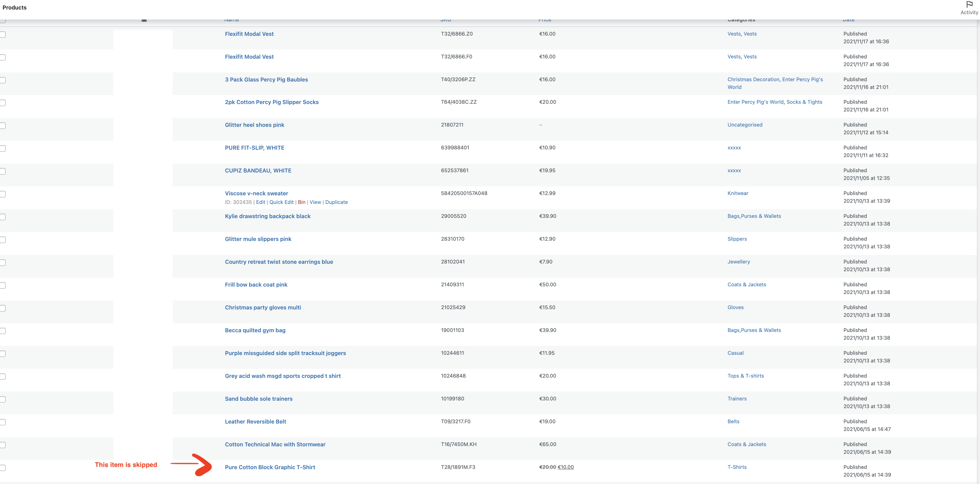The height and width of the screenshot is (484, 980).
Task: Sort products by the Name column
Action: point(231,19)
